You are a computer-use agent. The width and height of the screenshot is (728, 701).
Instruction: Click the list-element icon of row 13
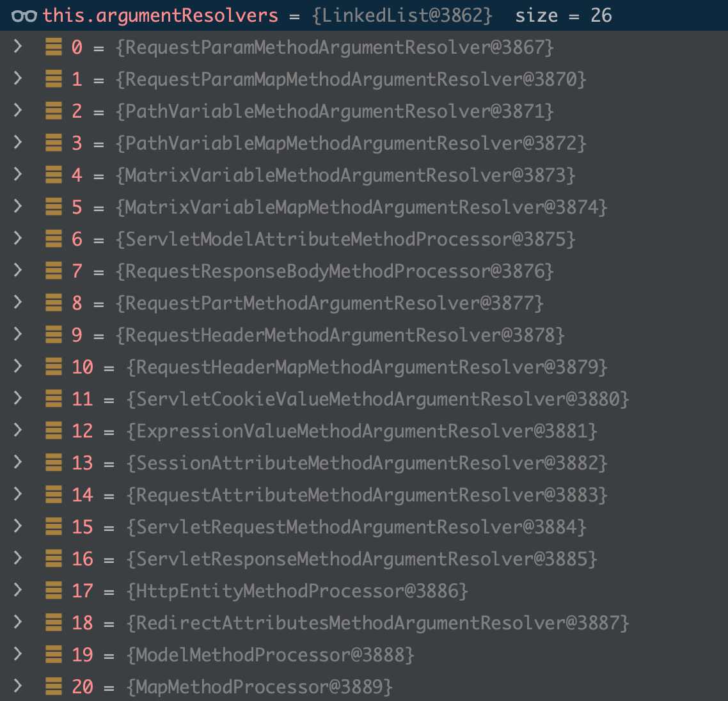[53, 463]
